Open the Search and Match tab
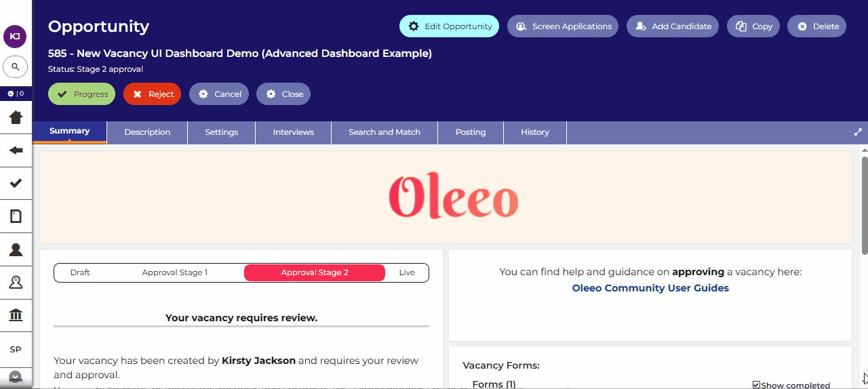Viewport: 868px width, 389px height. [x=384, y=132]
